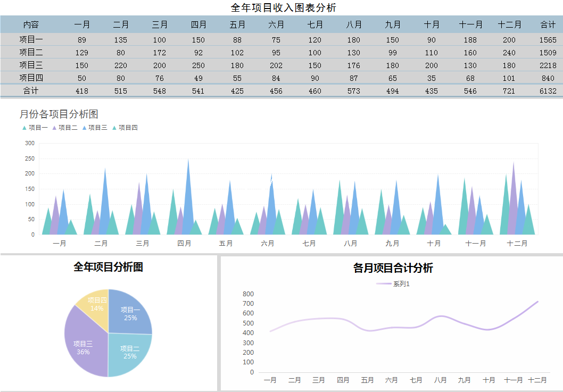Click the 月份各项目分析图 chart title
The height and width of the screenshot is (392, 563).
(59, 114)
